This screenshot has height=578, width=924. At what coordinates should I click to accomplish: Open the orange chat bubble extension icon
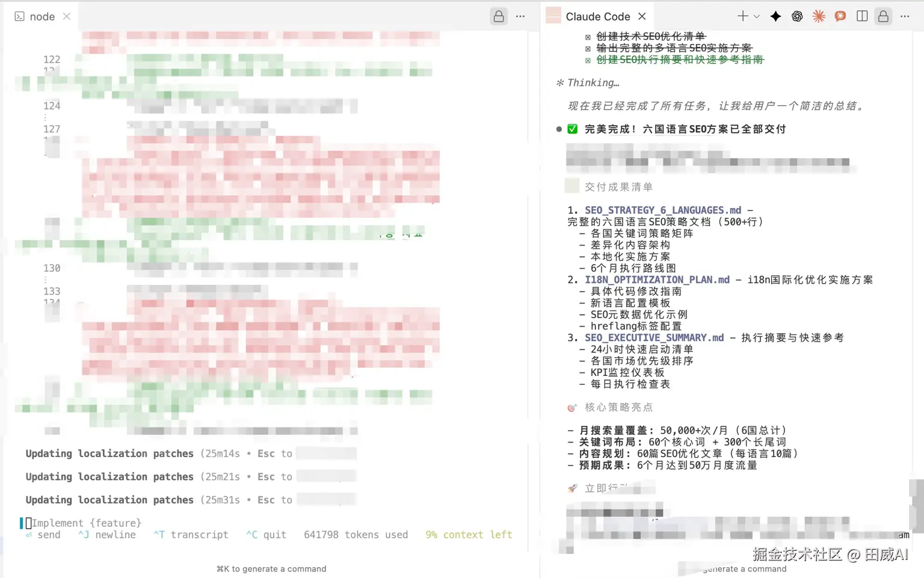point(840,16)
